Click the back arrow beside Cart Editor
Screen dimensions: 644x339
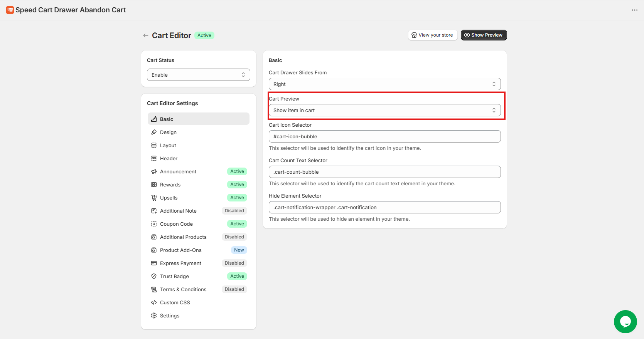[x=145, y=35]
